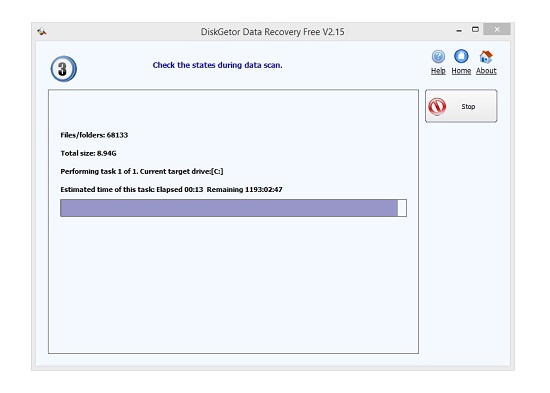Minimize the DiskGetor window
Screen dimensions: 550x393
coord(459,31)
